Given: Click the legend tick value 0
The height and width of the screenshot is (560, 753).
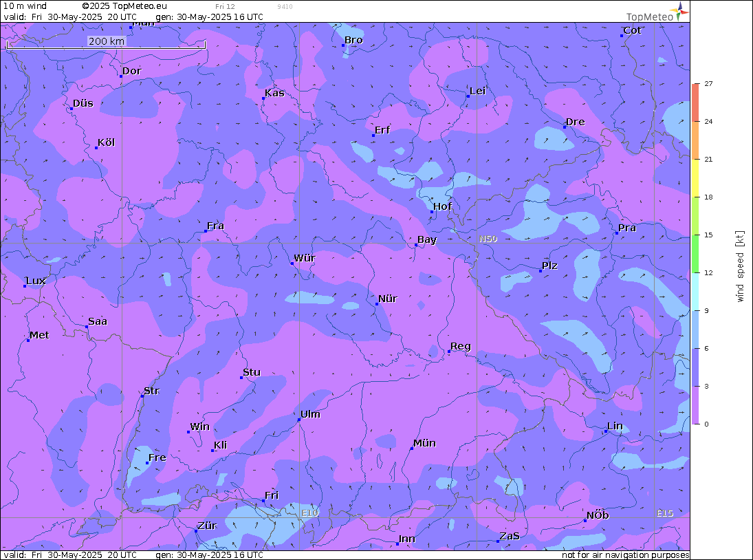Looking at the screenshot, I should (x=706, y=424).
